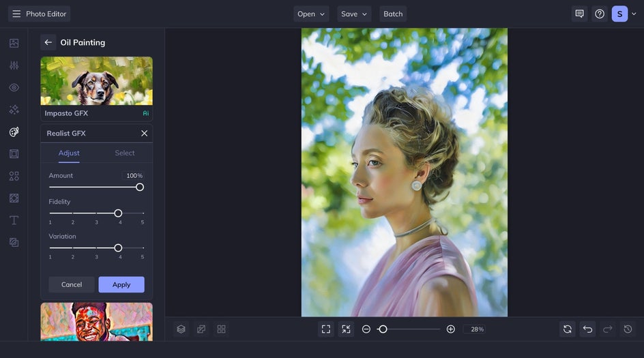Redo the last action
This screenshot has width=644, height=358.
click(608, 329)
